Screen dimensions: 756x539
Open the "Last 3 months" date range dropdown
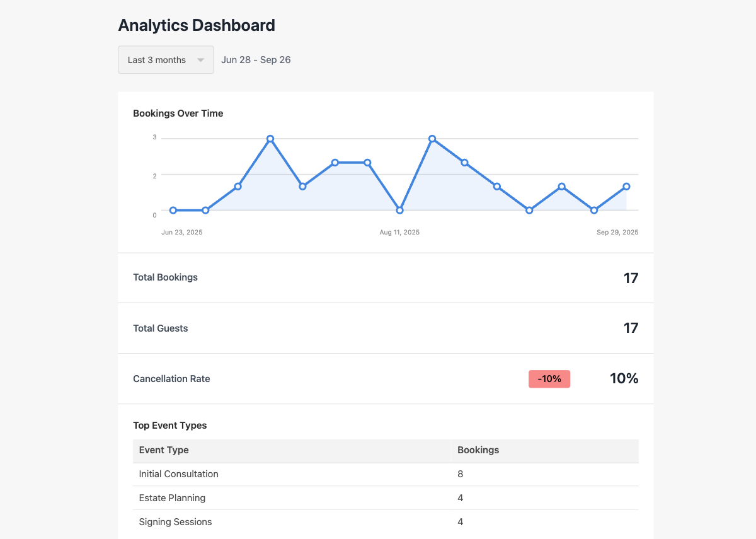pos(165,60)
